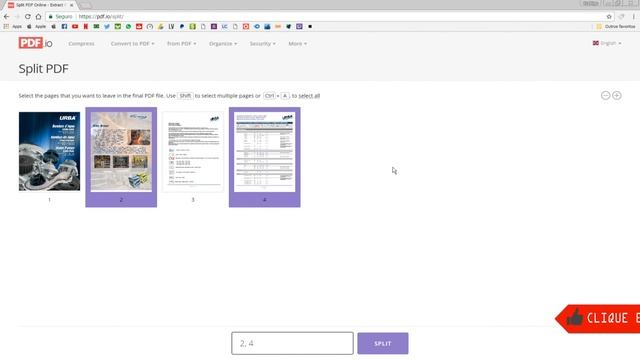
Task: Expand the From PDF dropdown
Action: pyautogui.click(x=182, y=44)
